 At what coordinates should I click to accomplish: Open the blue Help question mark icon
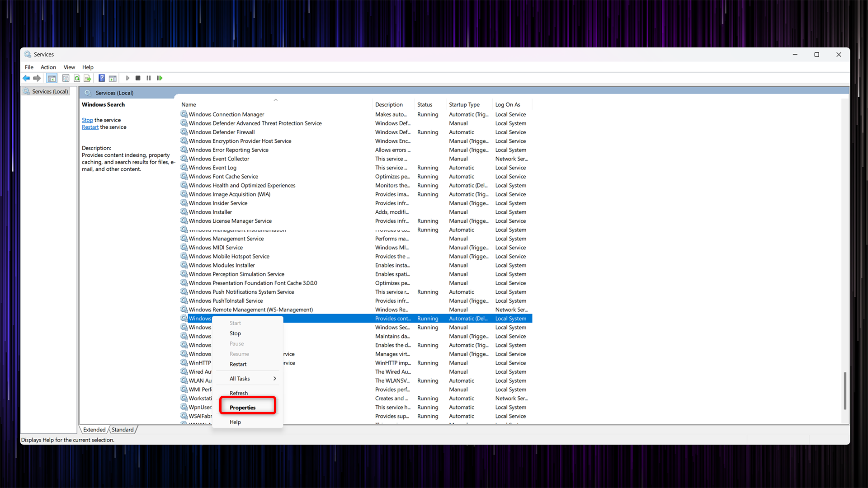102,78
